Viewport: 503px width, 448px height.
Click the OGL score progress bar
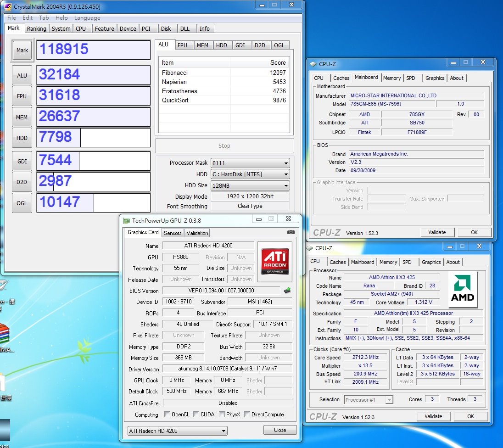(x=93, y=202)
